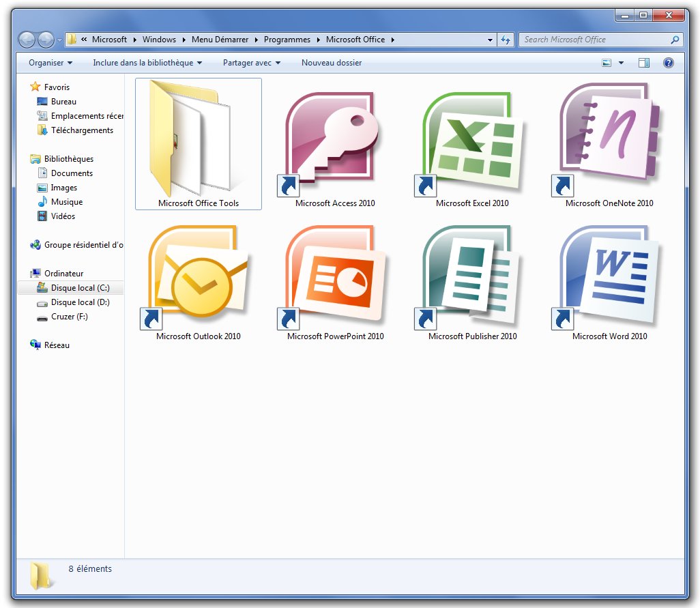
Task: Show hidden path with double chevron
Action: [84, 40]
